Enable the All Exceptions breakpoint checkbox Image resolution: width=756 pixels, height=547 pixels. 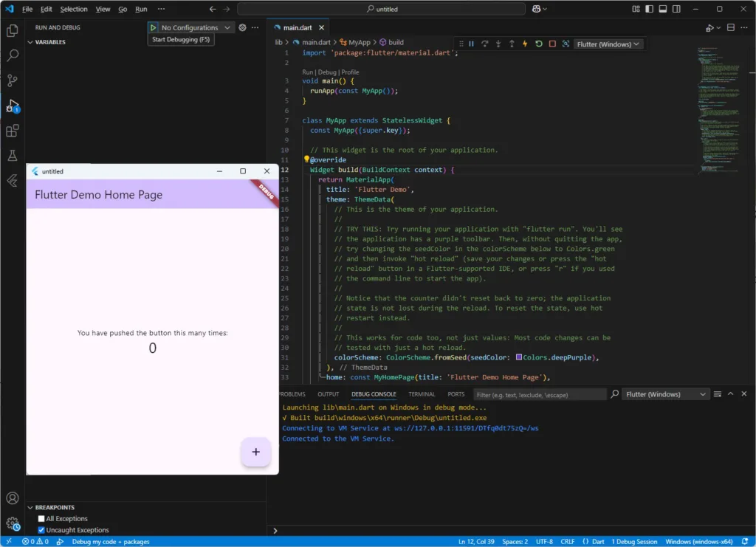(41, 519)
